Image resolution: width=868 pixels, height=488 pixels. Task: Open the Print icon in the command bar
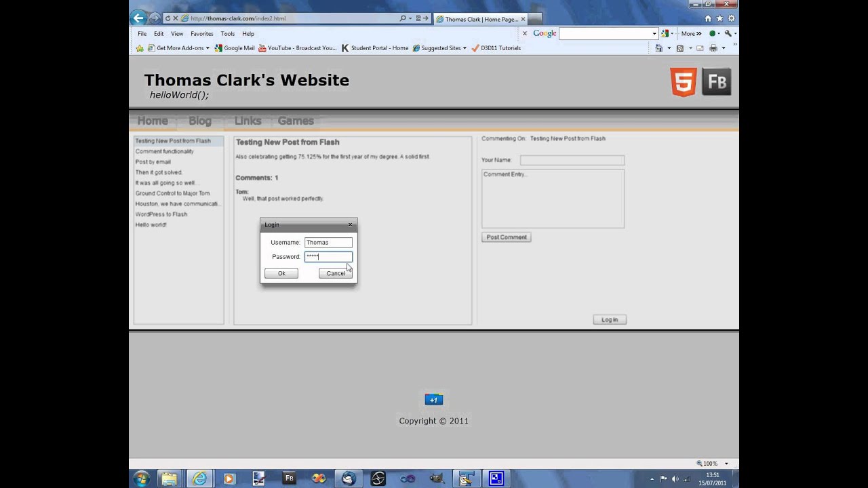(713, 48)
